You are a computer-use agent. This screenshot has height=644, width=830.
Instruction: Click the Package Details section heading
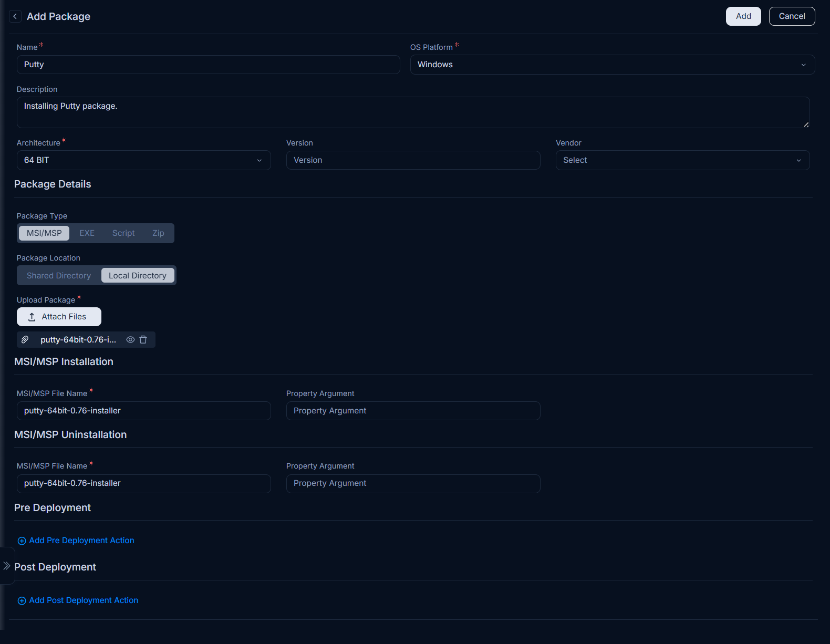click(53, 184)
